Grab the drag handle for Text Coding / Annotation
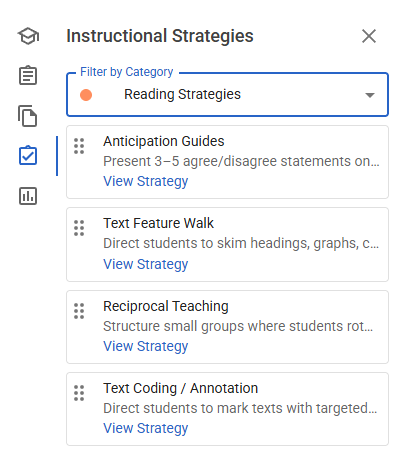This screenshot has width=394, height=450. (x=79, y=393)
